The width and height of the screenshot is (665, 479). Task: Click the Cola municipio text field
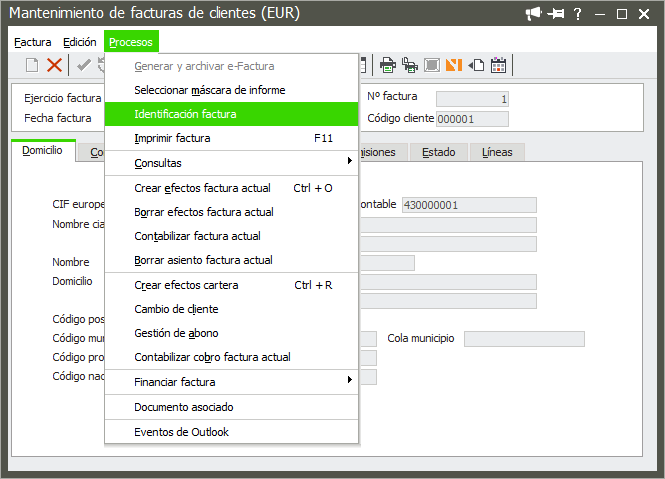point(524,339)
